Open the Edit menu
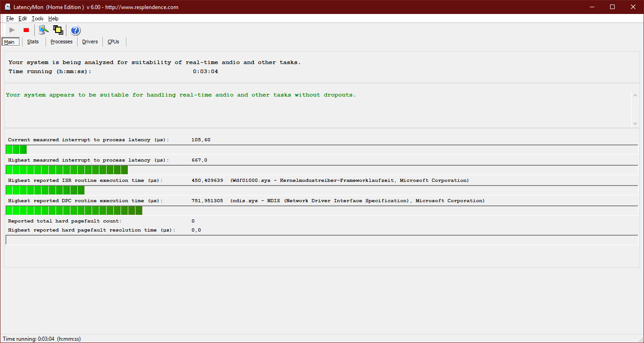This screenshot has height=343, width=644. point(23,19)
